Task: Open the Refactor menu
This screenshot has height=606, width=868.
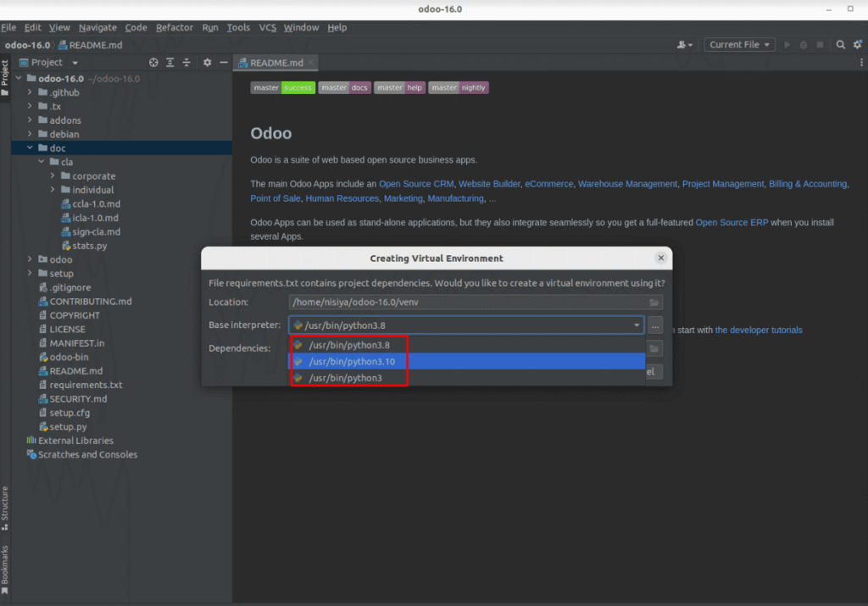Action: tap(174, 27)
